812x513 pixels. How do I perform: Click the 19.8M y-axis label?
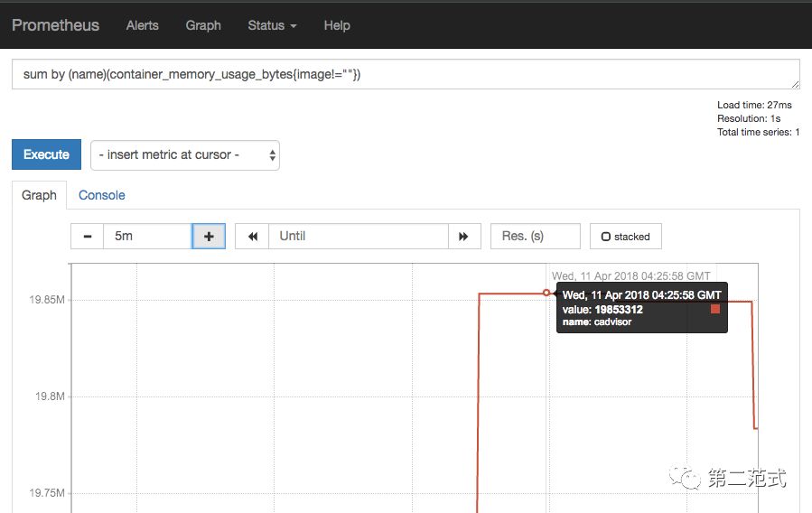[x=50, y=396]
